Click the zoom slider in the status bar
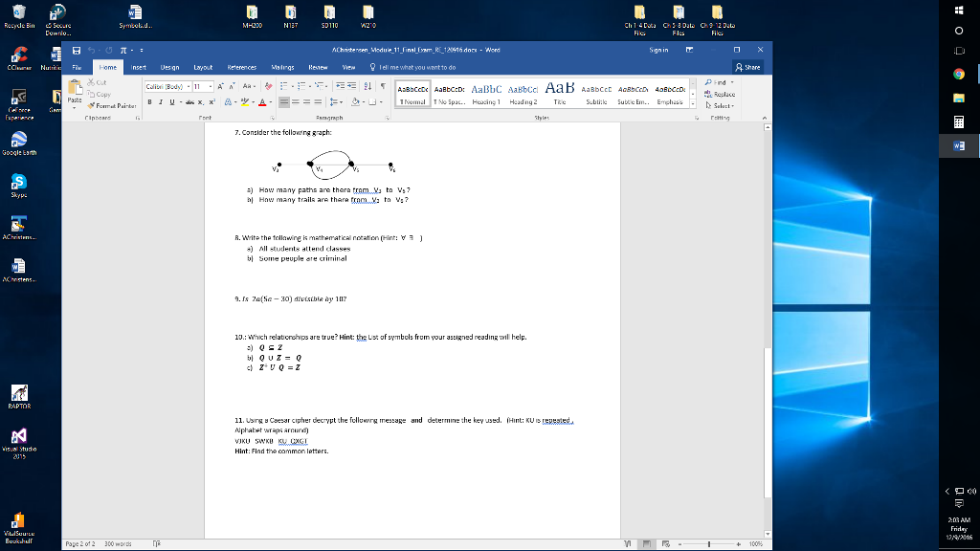 [x=709, y=541]
